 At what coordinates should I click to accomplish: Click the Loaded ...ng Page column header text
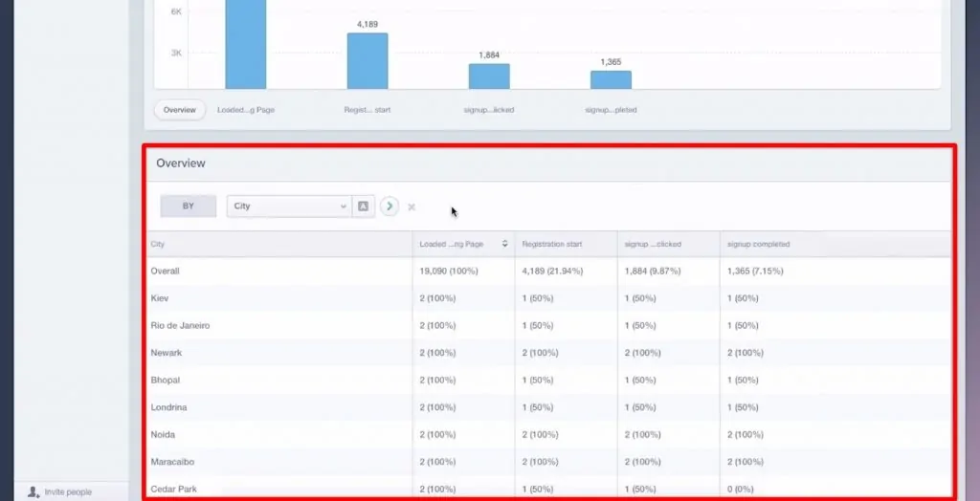click(452, 244)
